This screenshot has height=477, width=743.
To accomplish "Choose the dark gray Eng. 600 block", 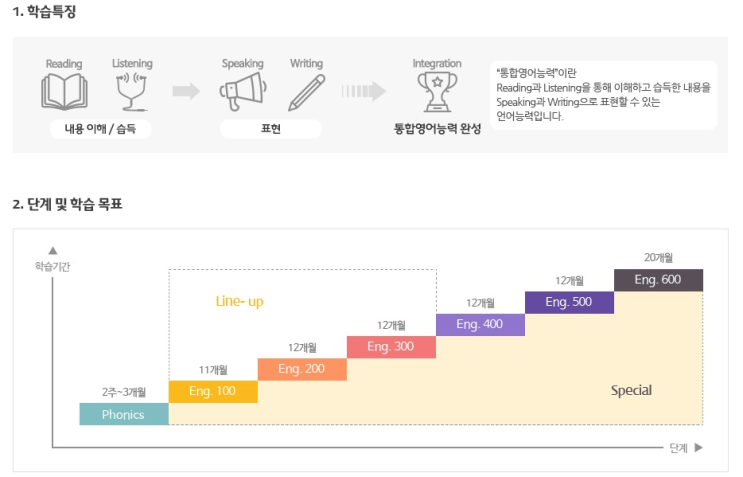I will [658, 280].
